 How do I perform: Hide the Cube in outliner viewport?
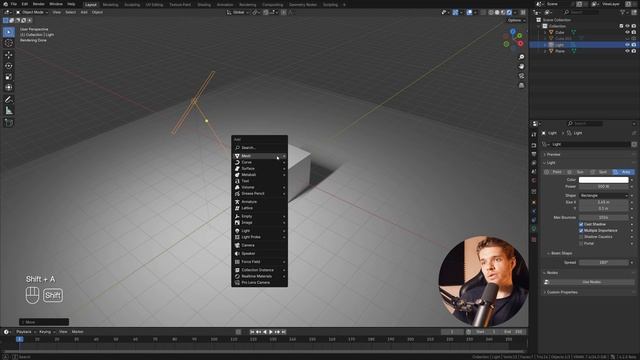(x=627, y=32)
